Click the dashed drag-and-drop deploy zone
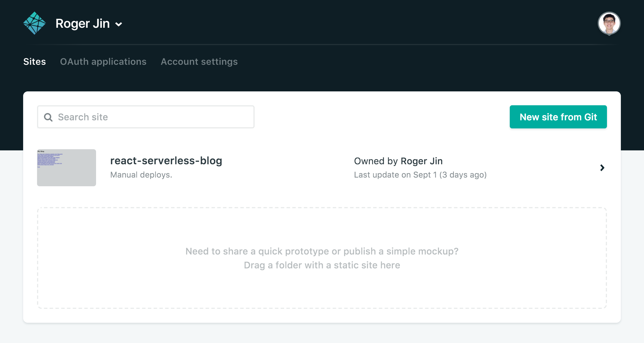 322,226
